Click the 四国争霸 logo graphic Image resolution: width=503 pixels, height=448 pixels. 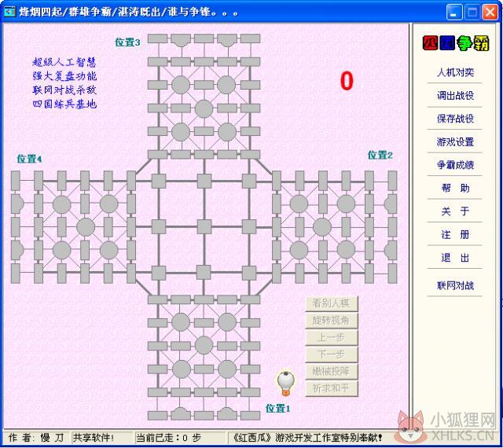click(x=456, y=43)
